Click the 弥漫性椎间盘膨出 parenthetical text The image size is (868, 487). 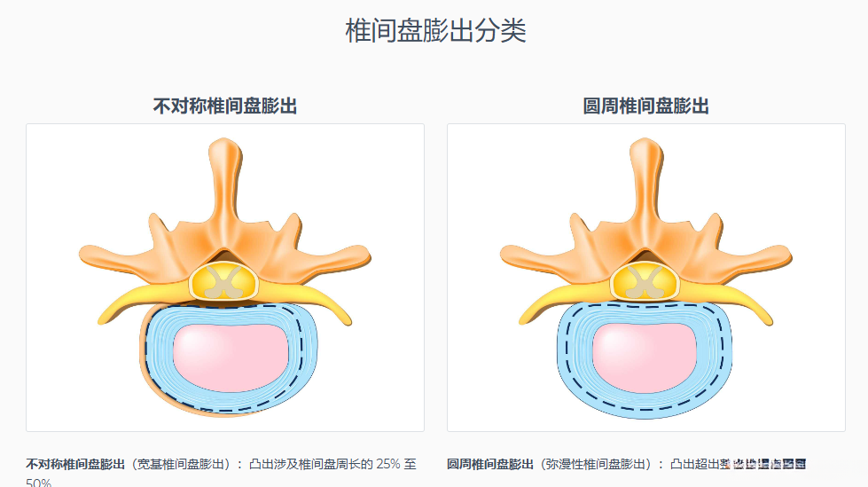(596, 464)
